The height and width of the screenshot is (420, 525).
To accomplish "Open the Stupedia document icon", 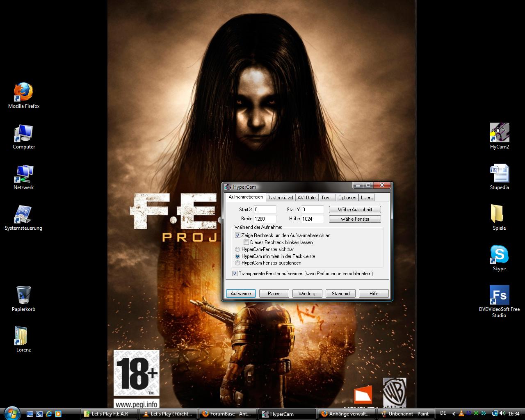I will pos(499,173).
